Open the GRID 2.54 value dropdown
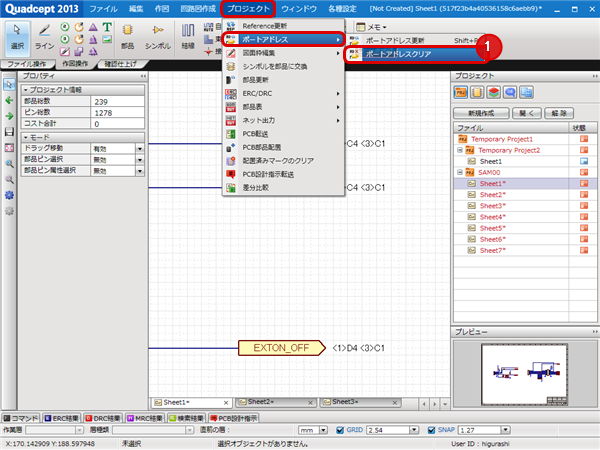The image size is (600, 450). [414, 430]
